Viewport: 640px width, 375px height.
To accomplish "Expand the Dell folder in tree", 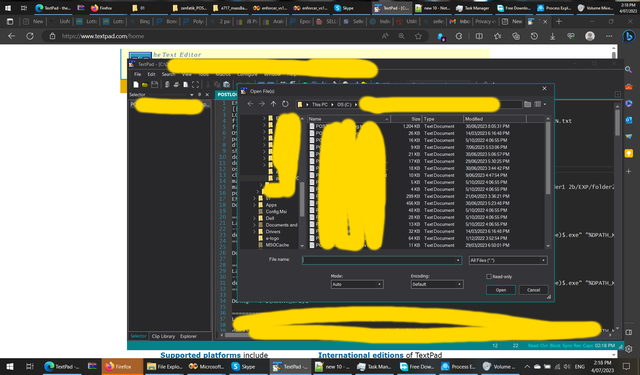I will click(x=254, y=218).
